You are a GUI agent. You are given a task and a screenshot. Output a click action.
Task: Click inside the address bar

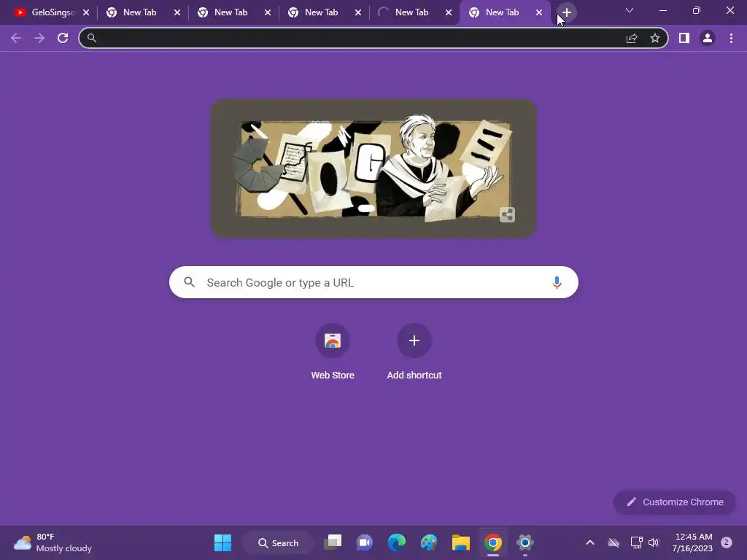(x=357, y=38)
